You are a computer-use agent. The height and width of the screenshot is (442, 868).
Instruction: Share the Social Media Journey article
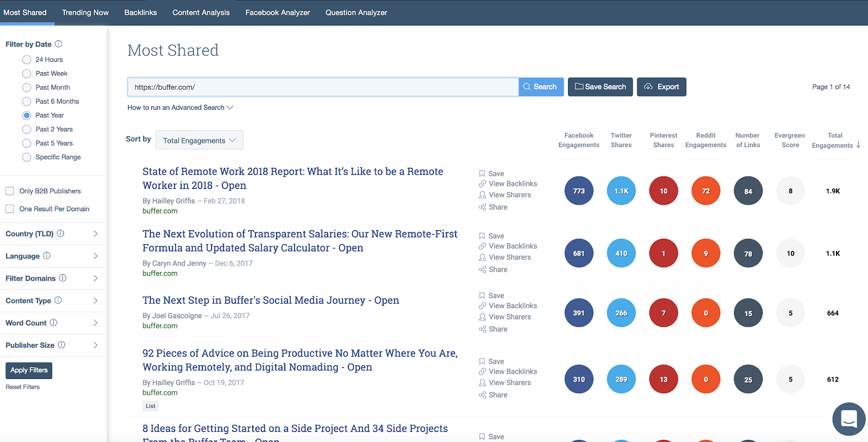click(x=493, y=329)
